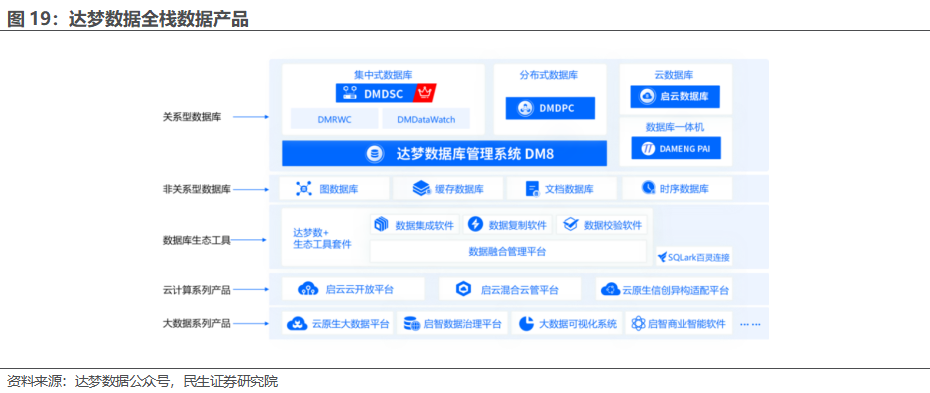
Task: Click the DAMENG PAI logo icon
Action: 648,148
